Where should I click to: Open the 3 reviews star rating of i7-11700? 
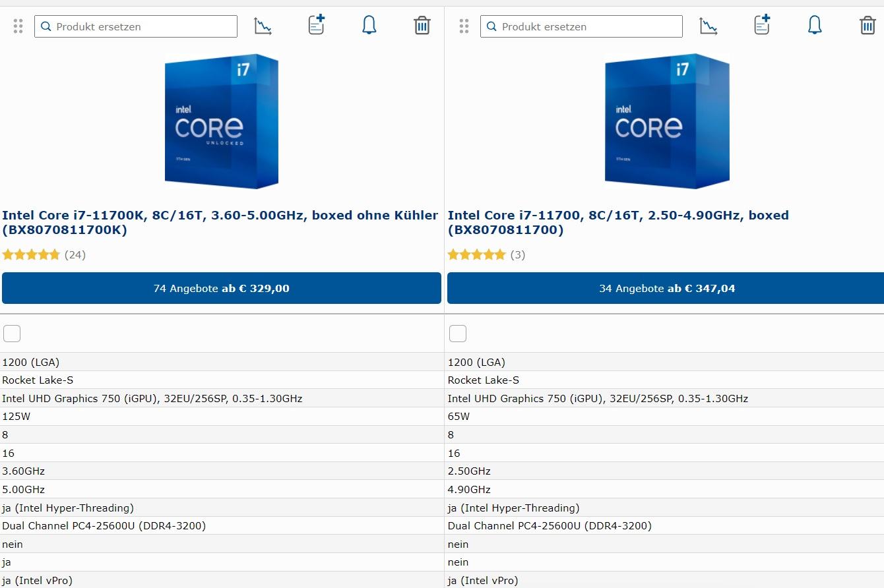[487, 254]
